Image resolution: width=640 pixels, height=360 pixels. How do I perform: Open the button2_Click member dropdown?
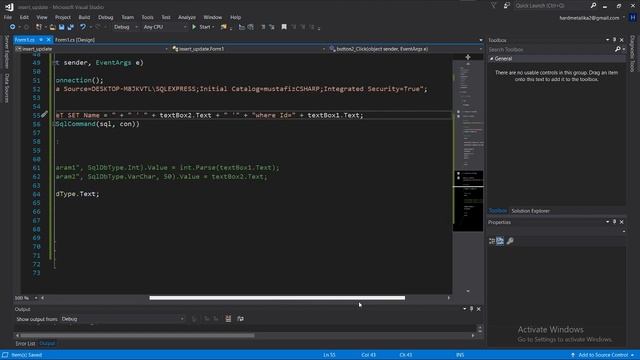pyautogui.click(x=406, y=49)
